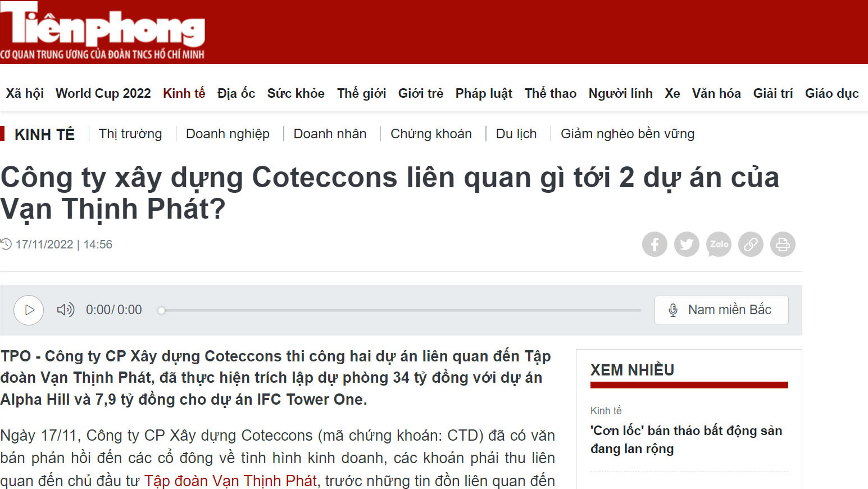This screenshot has height=489, width=868.
Task: Select Chứng khoán subcategory tab
Action: (x=431, y=134)
